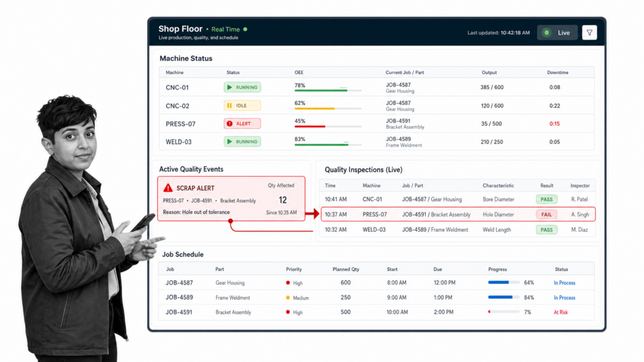Select the 10:37 AM PRESS-07 inspection row
The width and height of the screenshot is (644, 362).
458,214
